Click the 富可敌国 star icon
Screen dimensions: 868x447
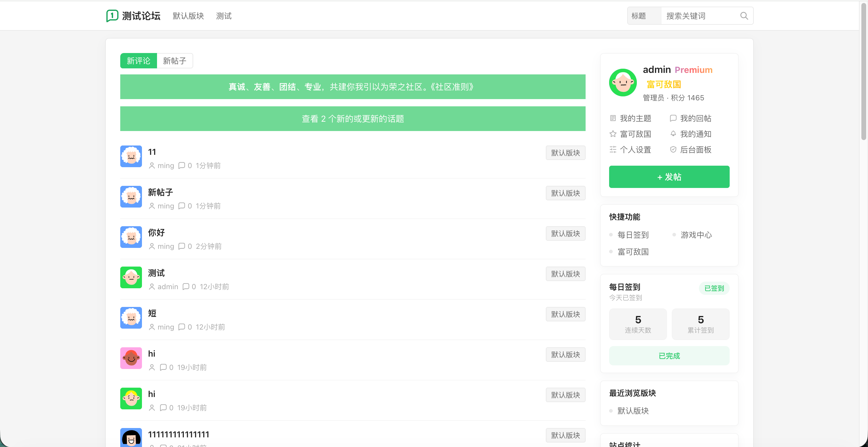pyautogui.click(x=613, y=134)
